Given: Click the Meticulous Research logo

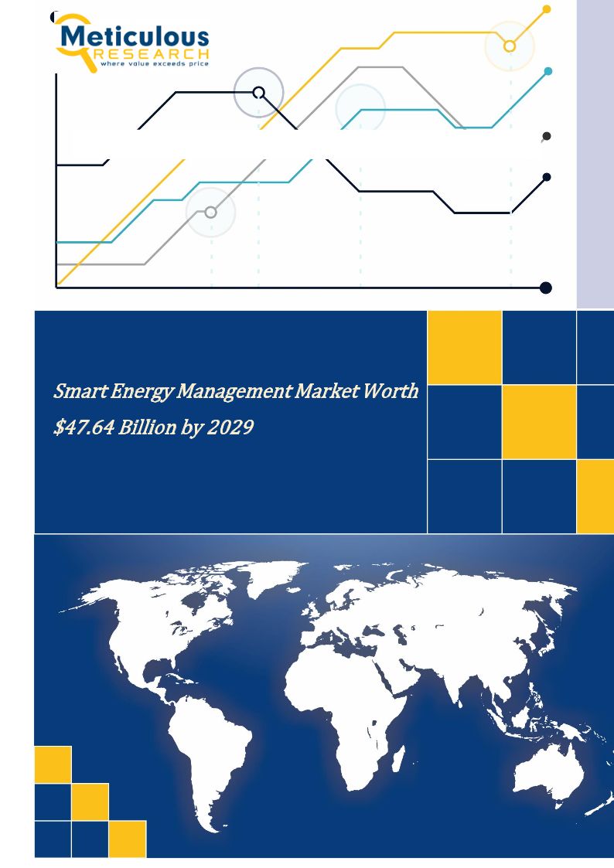Looking at the screenshot, I should pyautogui.click(x=131, y=43).
